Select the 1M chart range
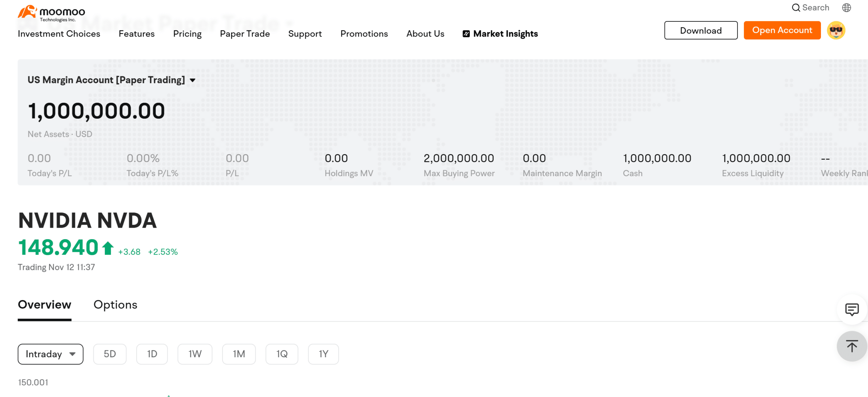This screenshot has height=397, width=868. click(239, 354)
